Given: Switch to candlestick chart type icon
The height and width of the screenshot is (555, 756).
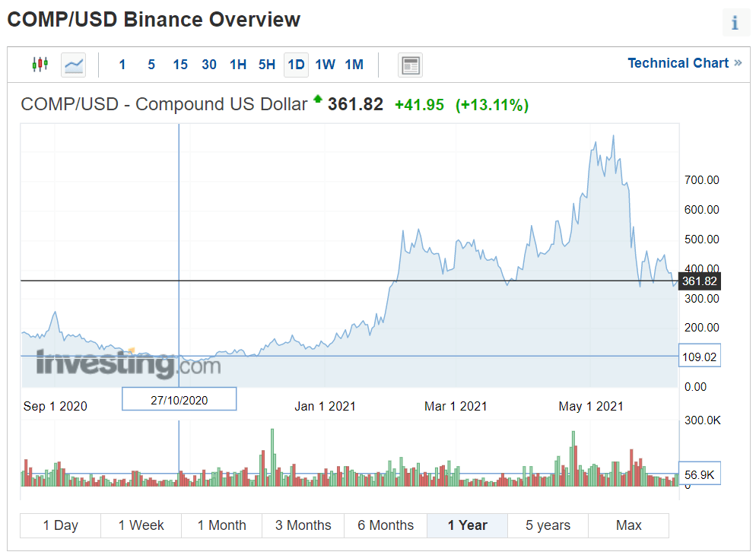Looking at the screenshot, I should [x=40, y=65].
